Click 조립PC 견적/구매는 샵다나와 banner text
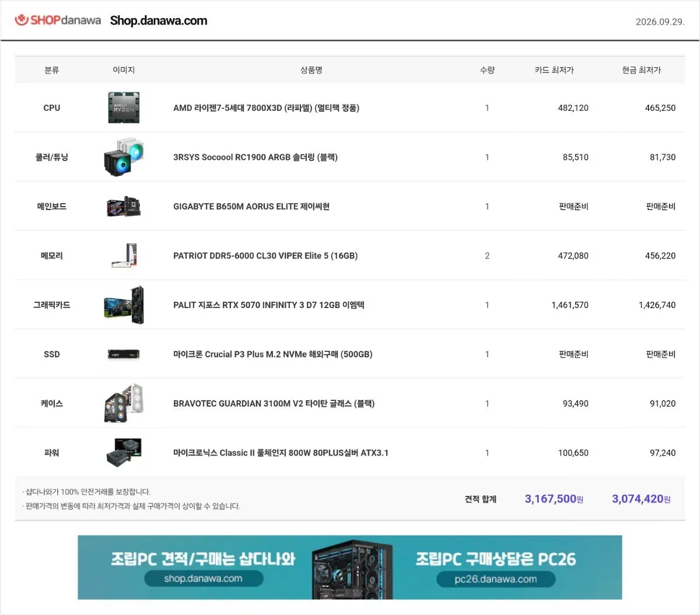Image resolution: width=700 pixels, height=615 pixels. point(203,559)
